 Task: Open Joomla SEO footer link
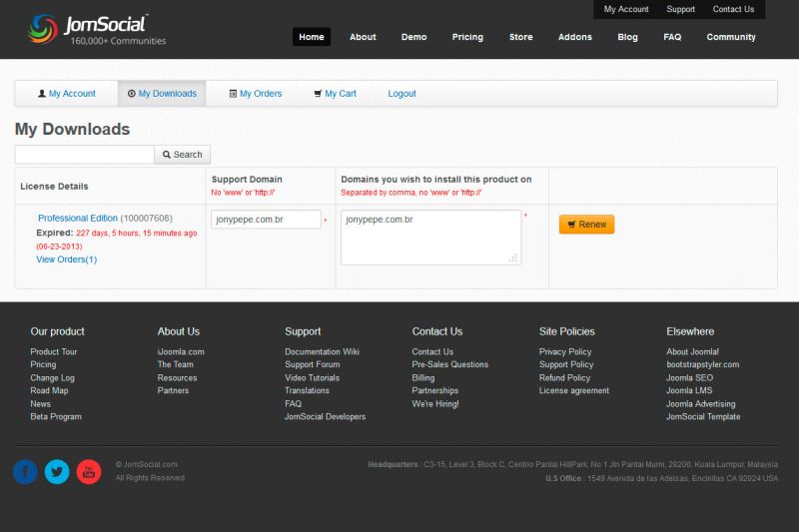[x=689, y=377]
